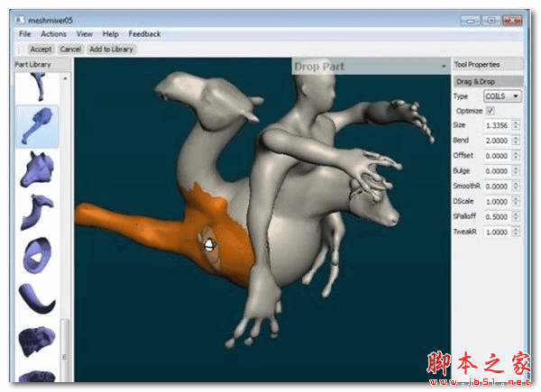This screenshot has height=392, width=541.
Task: Click the Drag & Drop section header
Action: coord(488,82)
